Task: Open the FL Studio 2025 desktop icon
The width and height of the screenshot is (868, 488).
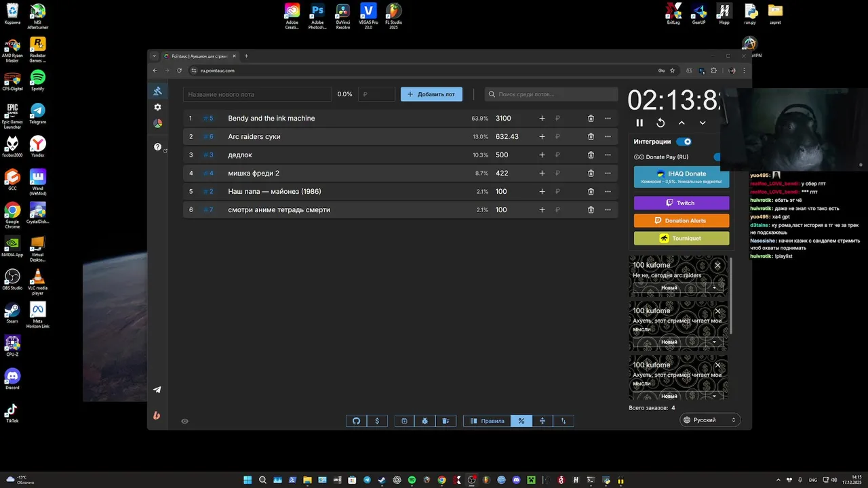Action: point(393,16)
